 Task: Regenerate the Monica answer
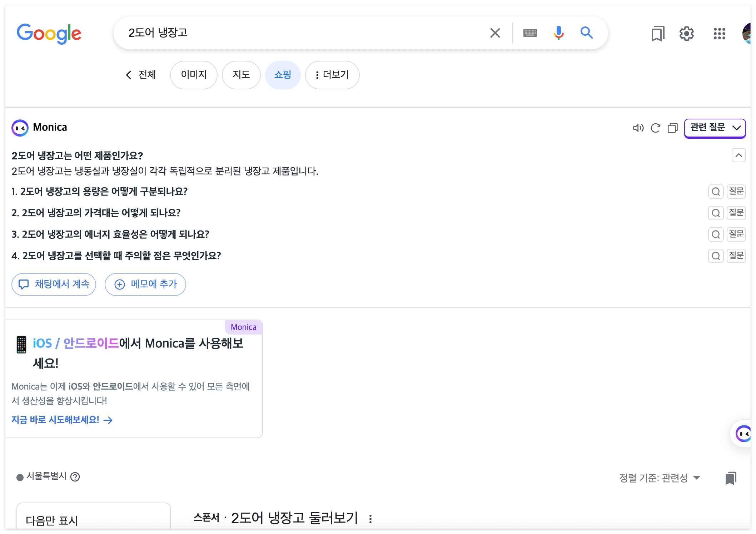655,128
